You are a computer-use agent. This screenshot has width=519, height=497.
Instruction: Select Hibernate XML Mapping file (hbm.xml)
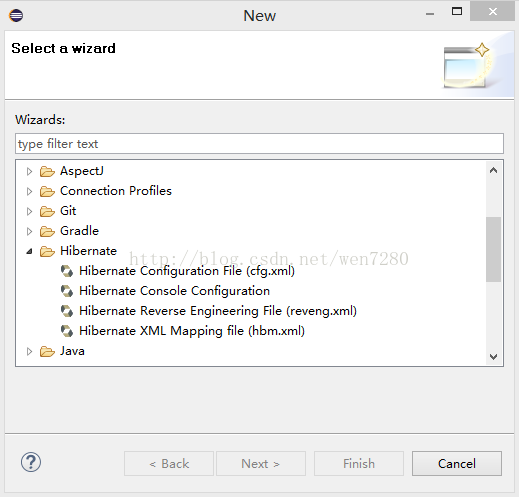pos(192,331)
